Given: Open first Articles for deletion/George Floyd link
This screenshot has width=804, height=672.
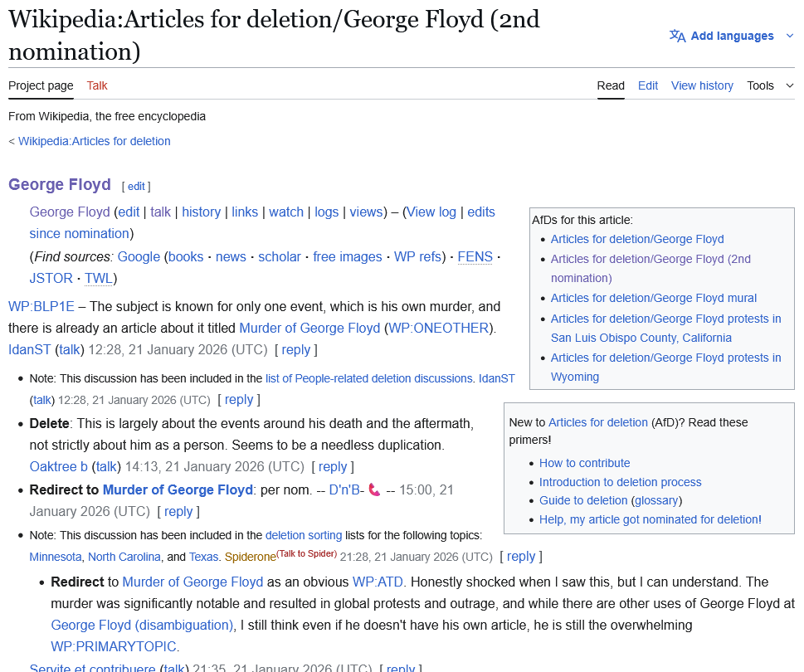Looking at the screenshot, I should tap(637, 240).
